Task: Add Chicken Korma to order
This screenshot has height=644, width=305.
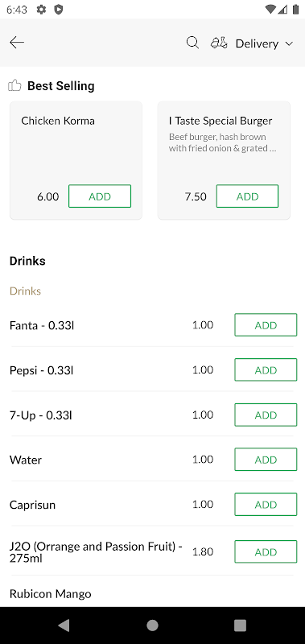Action: tap(100, 196)
